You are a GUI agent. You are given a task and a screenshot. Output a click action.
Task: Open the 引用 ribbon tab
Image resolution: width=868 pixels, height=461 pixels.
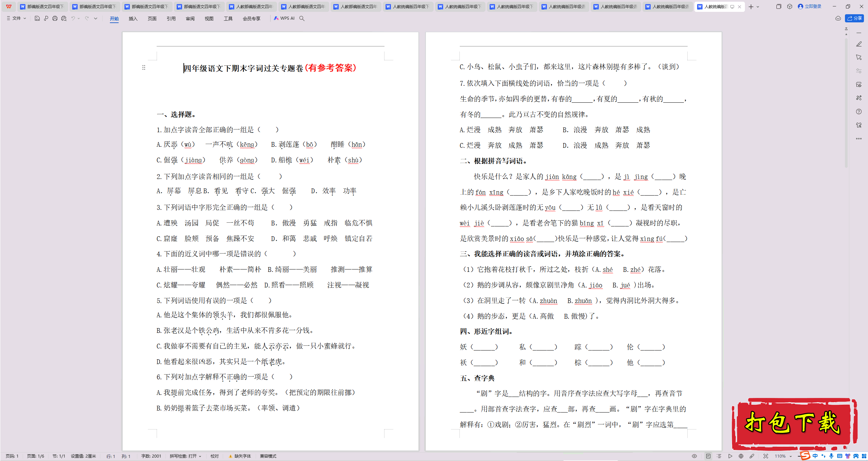[x=171, y=19]
